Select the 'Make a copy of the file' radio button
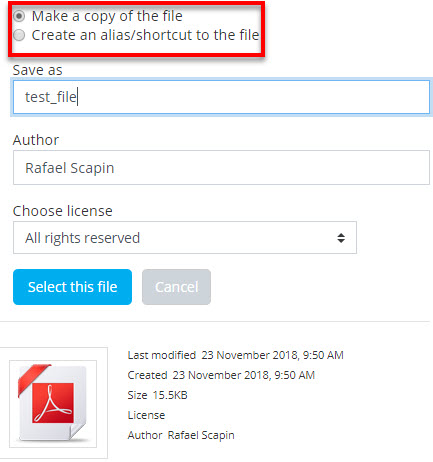Screen dimensions: 433x462 coord(19,16)
